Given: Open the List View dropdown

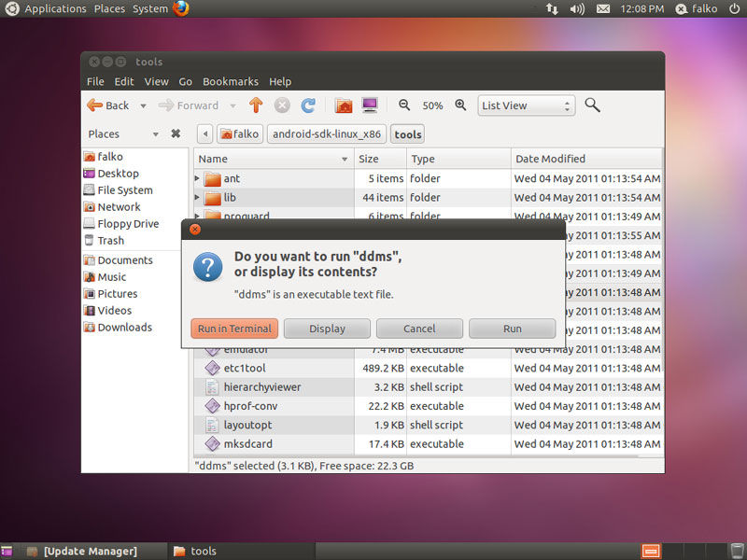Looking at the screenshot, I should (x=525, y=105).
